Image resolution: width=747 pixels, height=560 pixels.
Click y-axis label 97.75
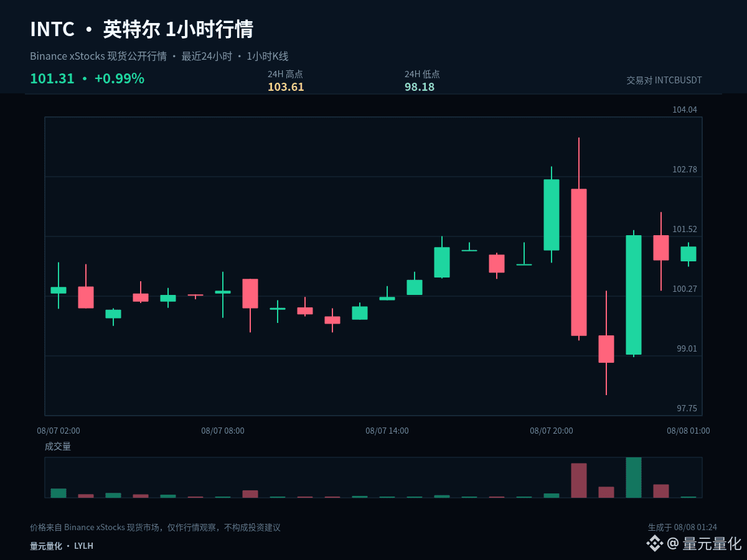[x=687, y=408]
